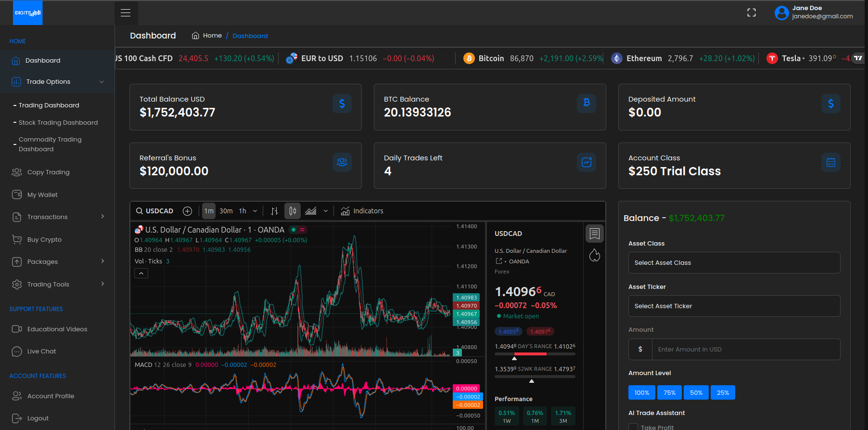Open Copy Trading page
Viewport: 868px width, 430px height.
[x=48, y=172]
